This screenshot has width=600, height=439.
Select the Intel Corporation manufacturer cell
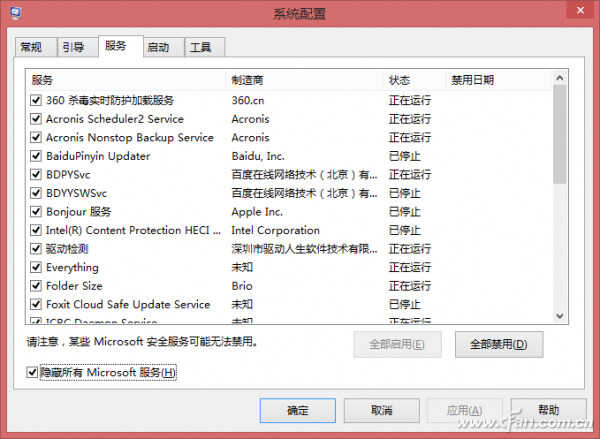point(276,230)
